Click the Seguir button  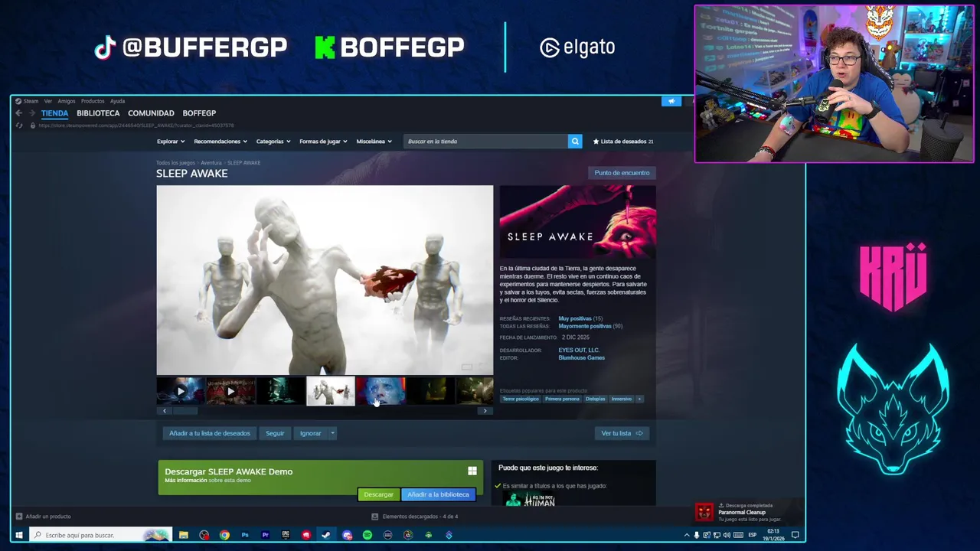click(x=275, y=433)
